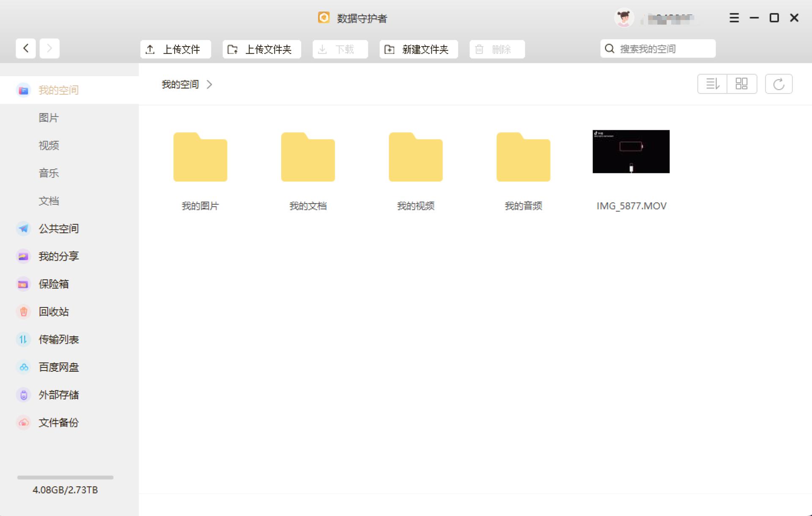Click the storage usage progress bar
The image size is (812, 516).
(x=65, y=478)
